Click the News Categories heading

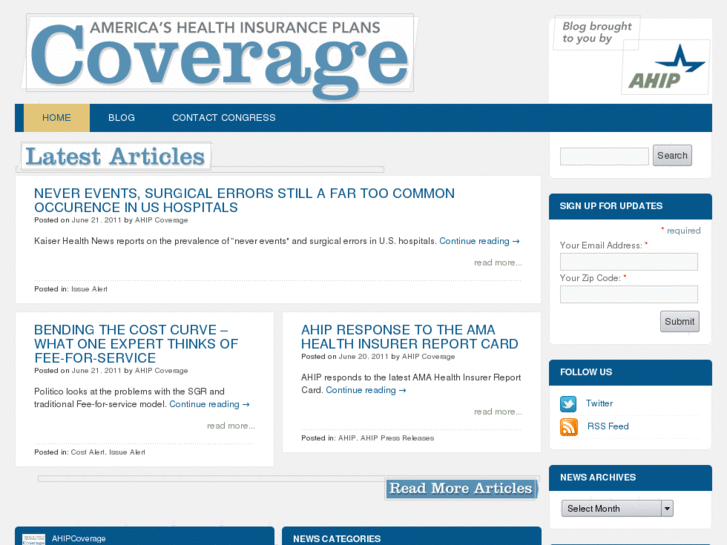[x=337, y=539]
